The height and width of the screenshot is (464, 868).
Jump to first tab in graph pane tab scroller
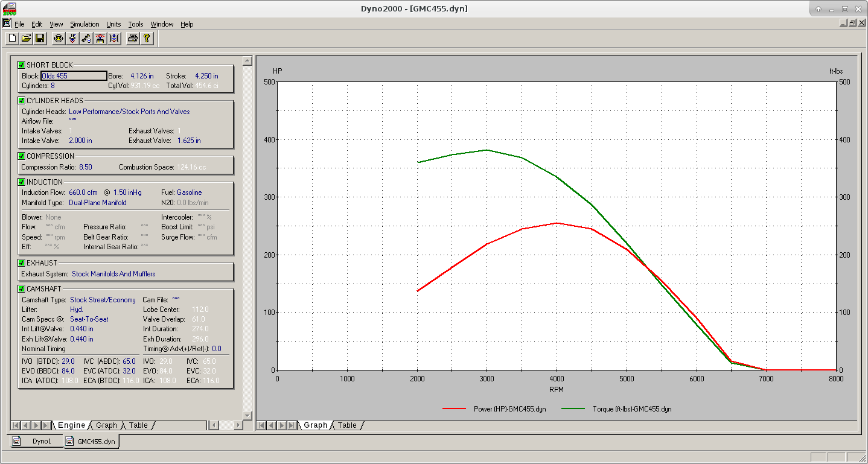262,425
